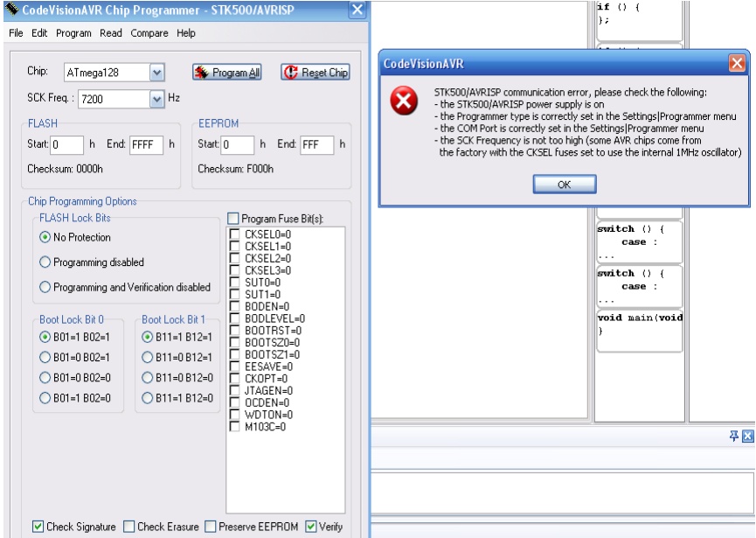Click OK in the error dialog
The width and height of the screenshot is (756, 538).
(564, 185)
